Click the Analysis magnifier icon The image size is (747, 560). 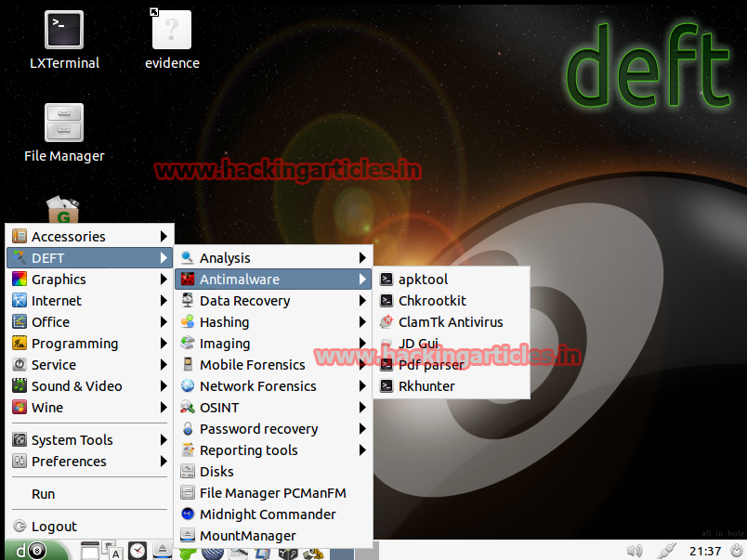[188, 257]
